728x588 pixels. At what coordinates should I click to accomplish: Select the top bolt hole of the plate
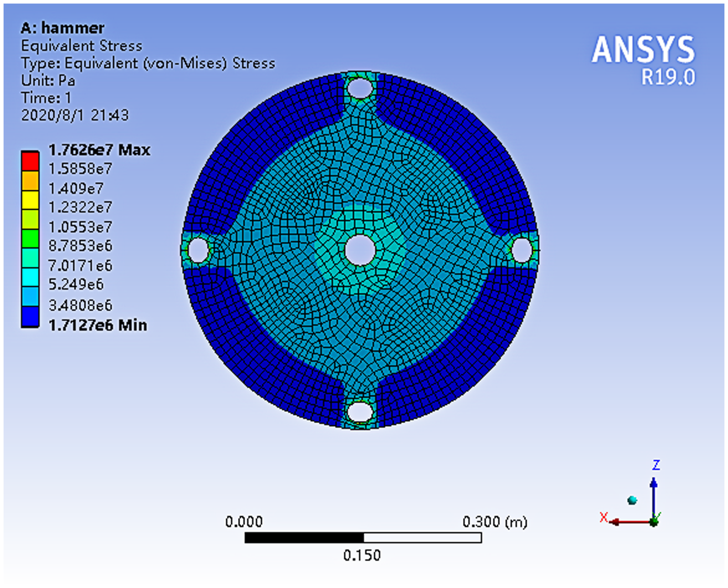[360, 88]
